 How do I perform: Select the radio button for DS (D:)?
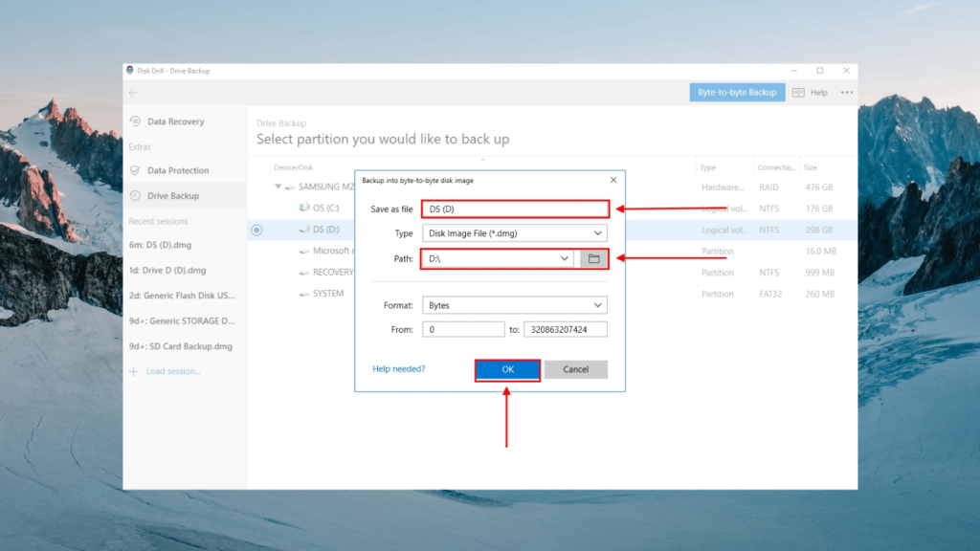click(x=258, y=230)
